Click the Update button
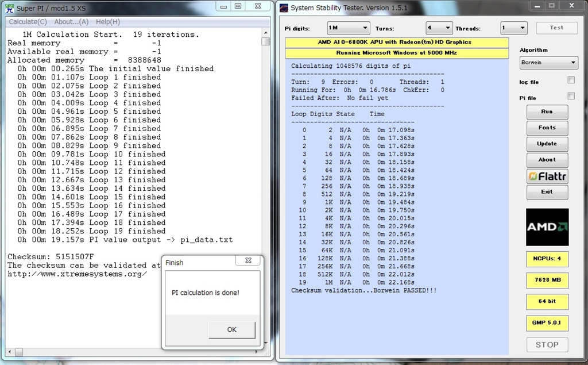The width and height of the screenshot is (588, 365). (547, 144)
